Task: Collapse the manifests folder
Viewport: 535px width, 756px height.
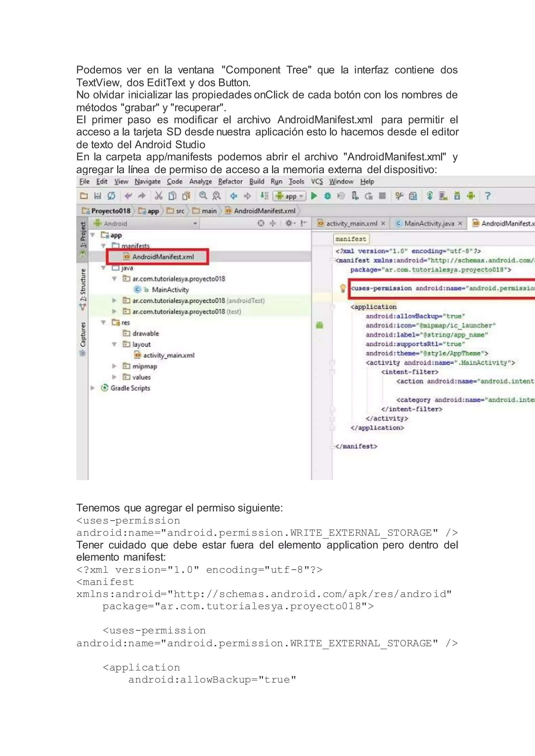Action: tap(103, 246)
